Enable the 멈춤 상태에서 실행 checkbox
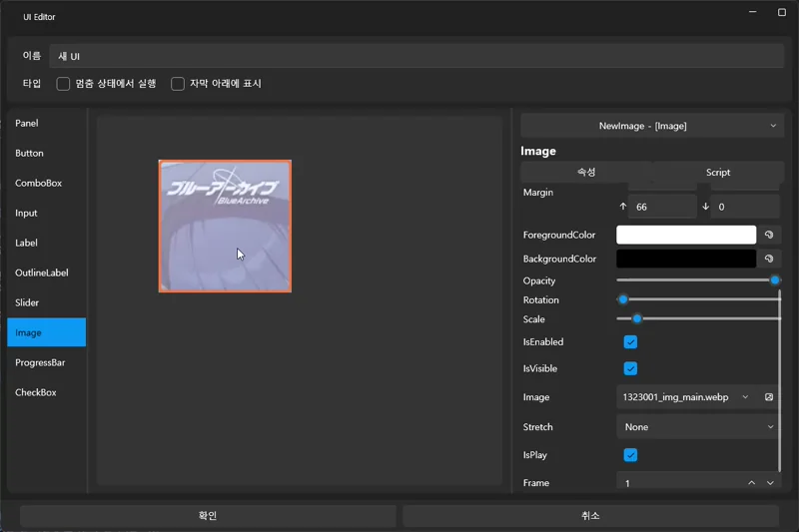The height and width of the screenshot is (532, 799). click(x=64, y=84)
